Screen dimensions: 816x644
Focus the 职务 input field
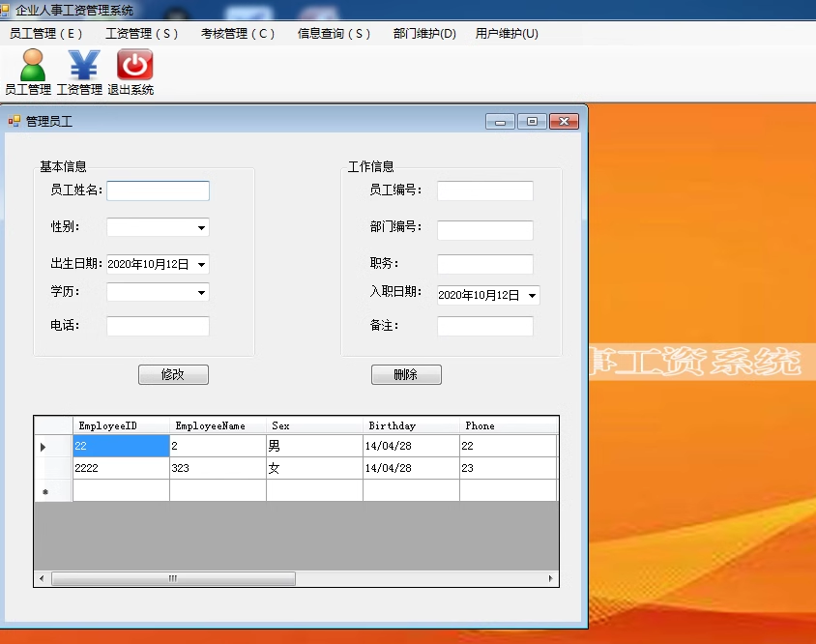[x=485, y=265]
